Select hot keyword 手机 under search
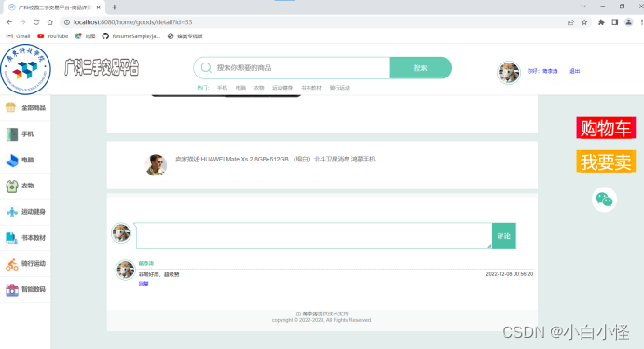644x349 pixels. coord(222,88)
